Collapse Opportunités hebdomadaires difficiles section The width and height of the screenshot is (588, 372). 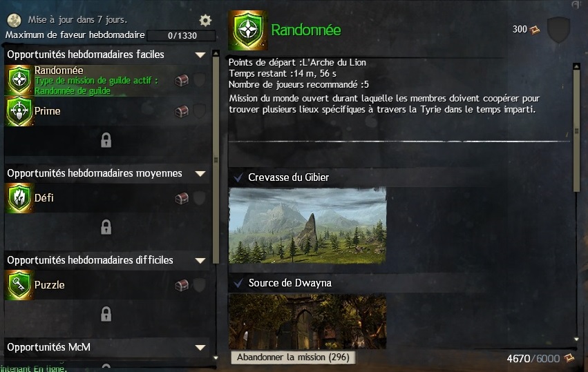[200, 260]
